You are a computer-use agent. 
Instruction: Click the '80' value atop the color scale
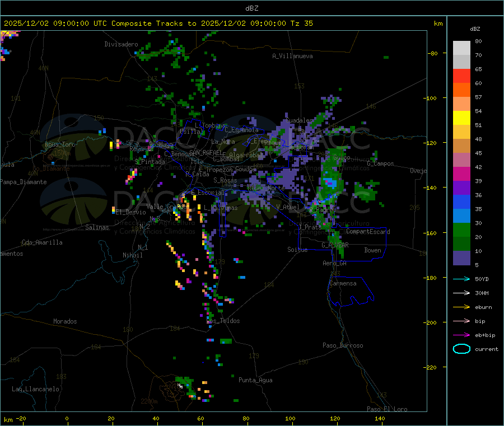coord(478,41)
